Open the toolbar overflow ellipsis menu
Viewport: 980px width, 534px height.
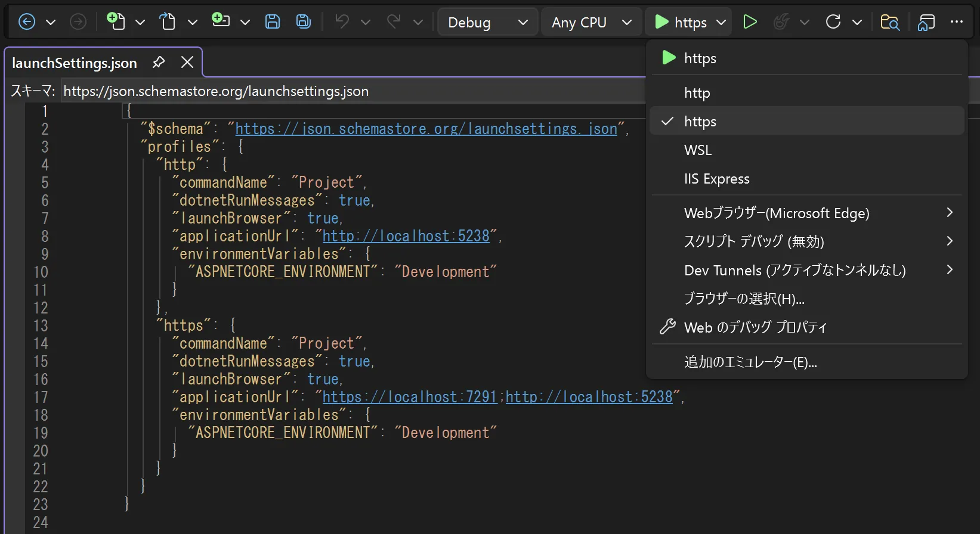coord(957,22)
